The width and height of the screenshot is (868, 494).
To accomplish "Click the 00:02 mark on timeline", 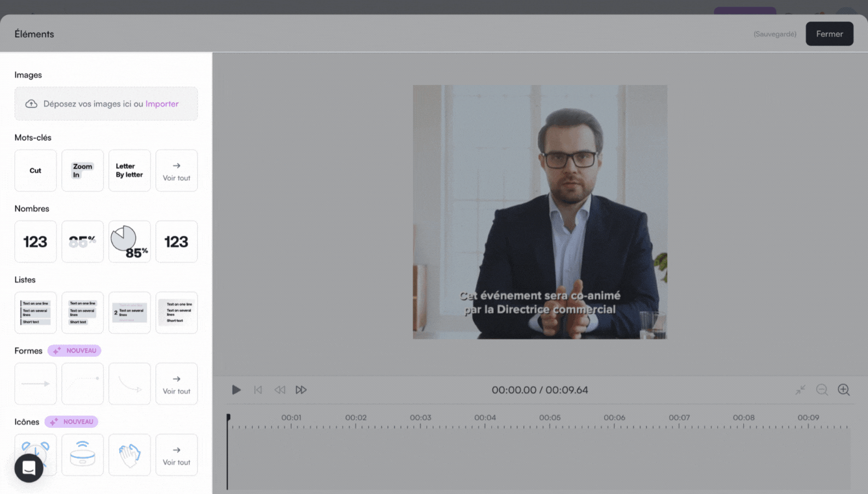I will click(x=356, y=417).
